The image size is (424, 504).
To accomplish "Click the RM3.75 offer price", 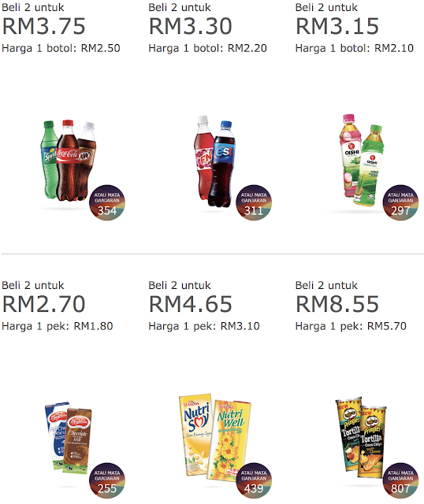I will coord(44,26).
